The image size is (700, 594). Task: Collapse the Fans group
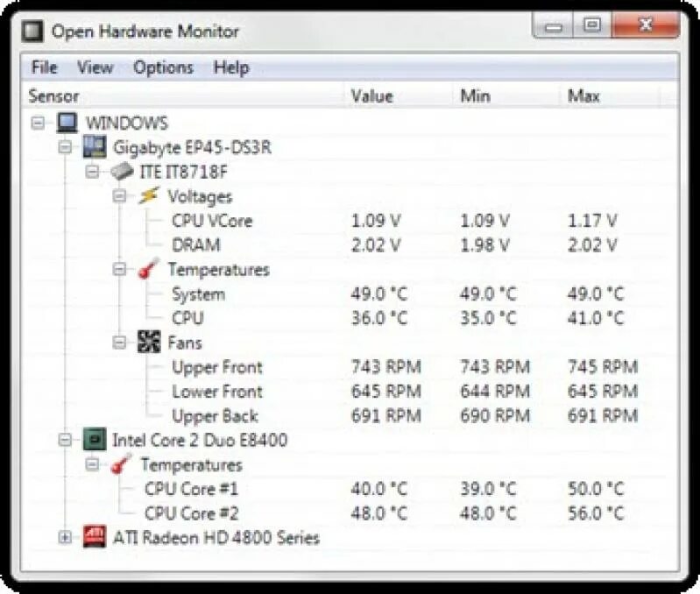tap(120, 343)
